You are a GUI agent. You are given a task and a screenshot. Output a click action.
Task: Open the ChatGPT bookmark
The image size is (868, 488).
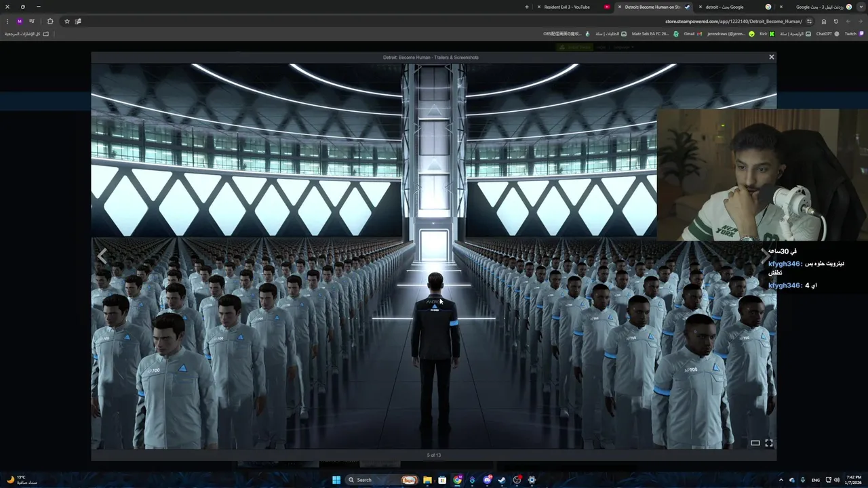pos(828,33)
